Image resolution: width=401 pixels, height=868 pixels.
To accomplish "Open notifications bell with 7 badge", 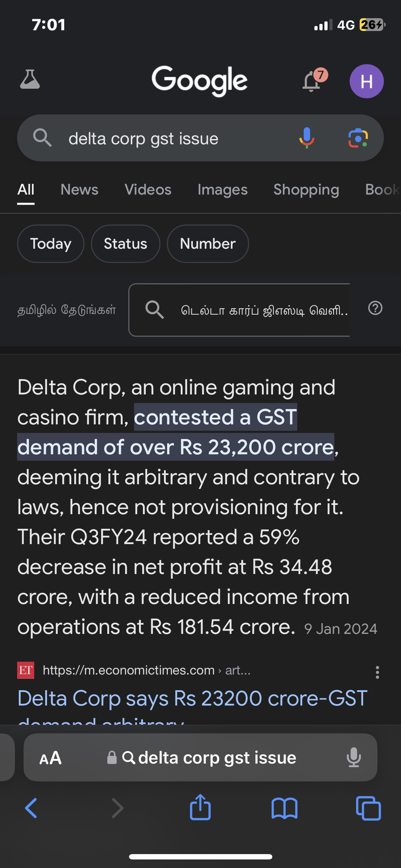I will pos(312,81).
